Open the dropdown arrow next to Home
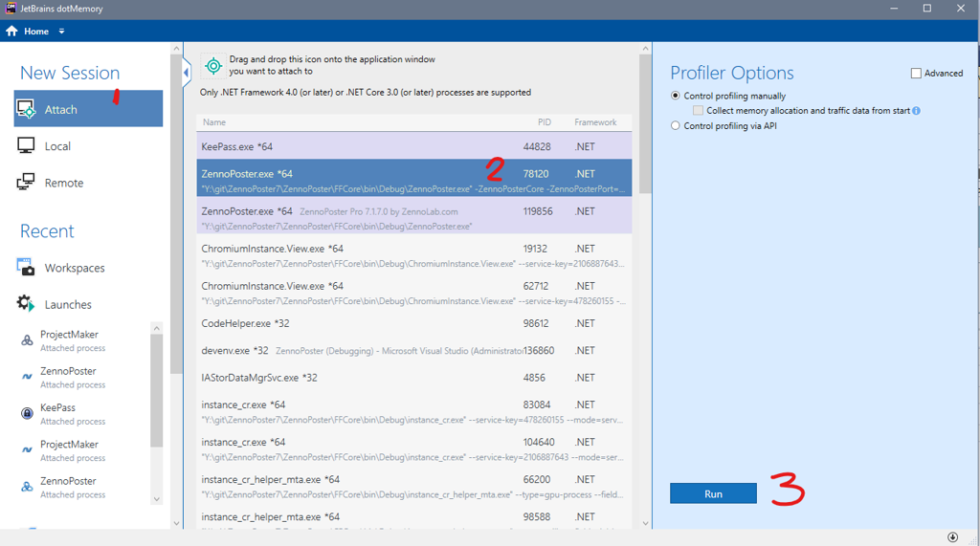This screenshot has height=546, width=980. pos(61,32)
